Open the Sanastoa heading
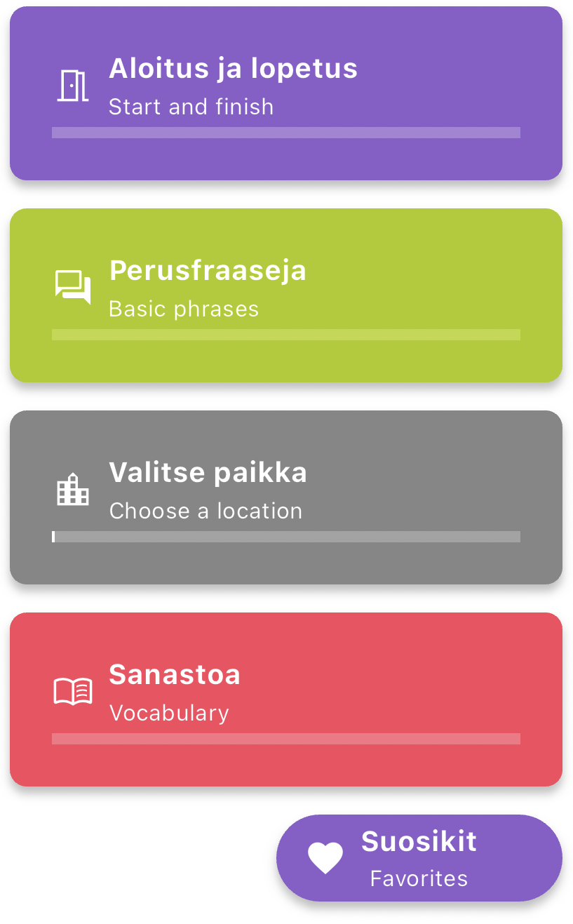The image size is (573, 924). pos(175,675)
